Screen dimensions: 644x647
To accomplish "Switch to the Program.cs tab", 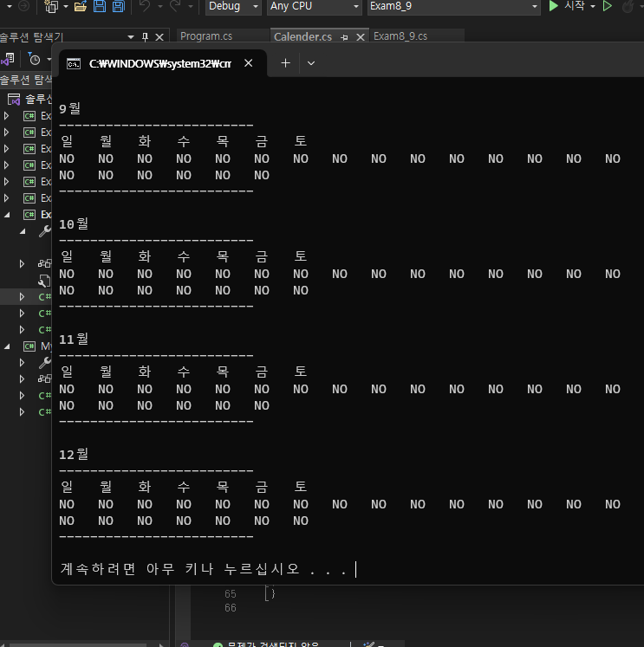I will pos(206,36).
